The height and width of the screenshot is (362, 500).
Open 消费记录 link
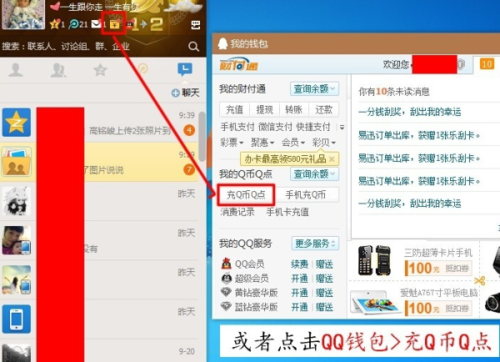point(237,212)
